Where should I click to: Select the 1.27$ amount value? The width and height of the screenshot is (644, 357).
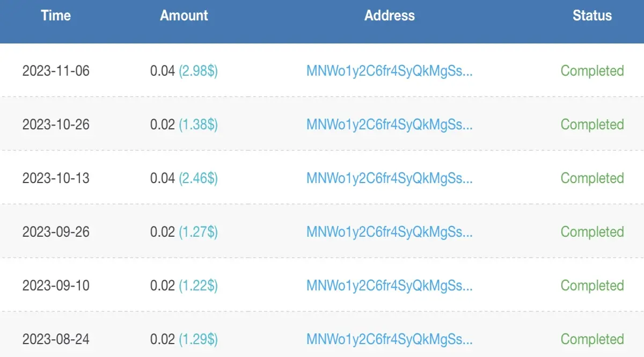tap(198, 232)
